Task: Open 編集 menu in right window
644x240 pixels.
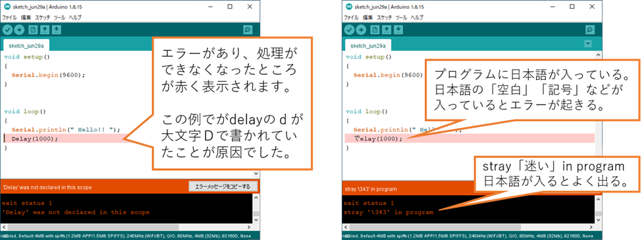Action: [367, 18]
